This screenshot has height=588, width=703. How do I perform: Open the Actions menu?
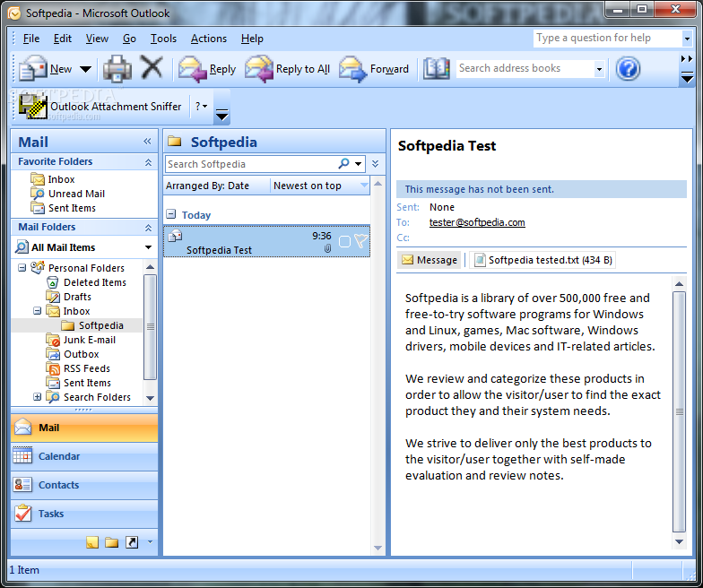(x=208, y=39)
